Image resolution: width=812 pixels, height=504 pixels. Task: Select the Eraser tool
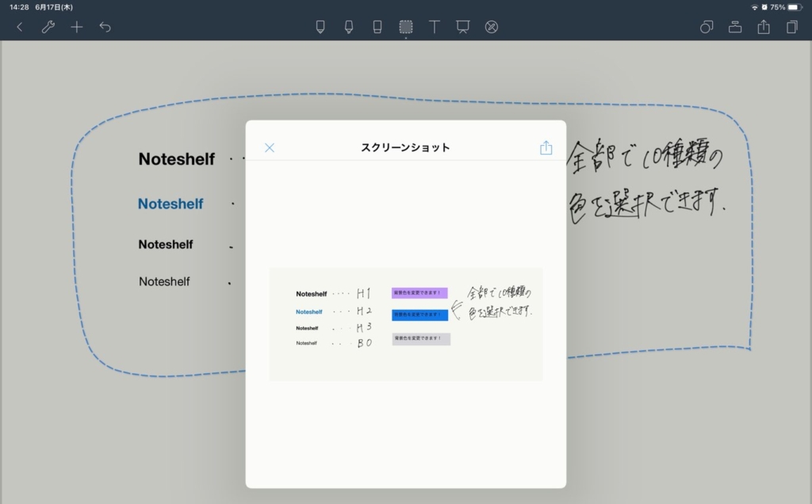click(x=377, y=27)
